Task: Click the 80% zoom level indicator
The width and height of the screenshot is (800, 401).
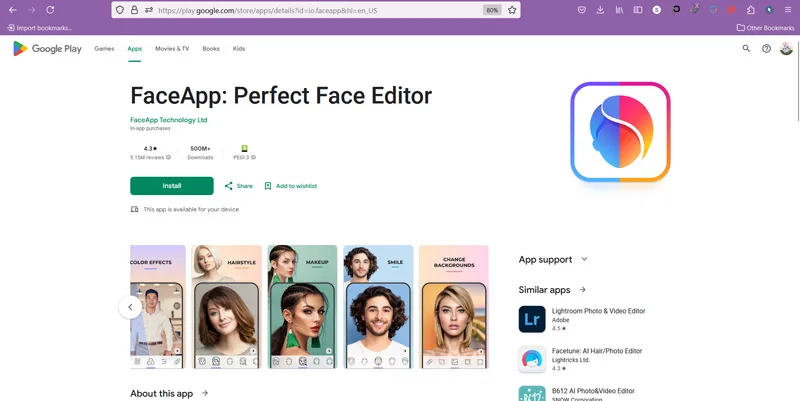Action: [492, 10]
